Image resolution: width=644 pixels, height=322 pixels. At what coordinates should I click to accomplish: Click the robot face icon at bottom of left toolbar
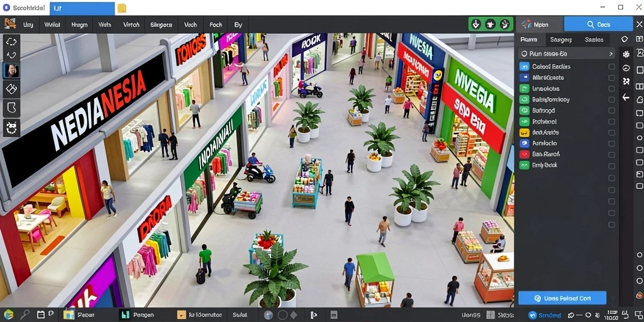11,128
